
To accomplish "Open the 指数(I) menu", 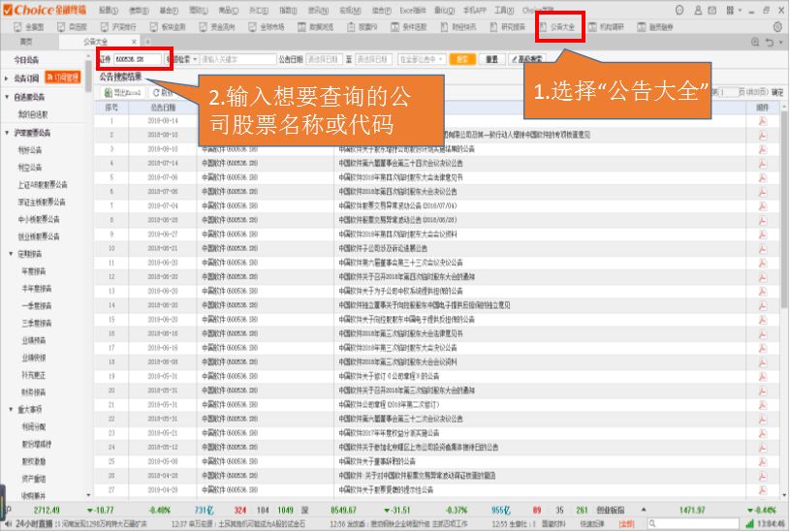I will [288, 10].
